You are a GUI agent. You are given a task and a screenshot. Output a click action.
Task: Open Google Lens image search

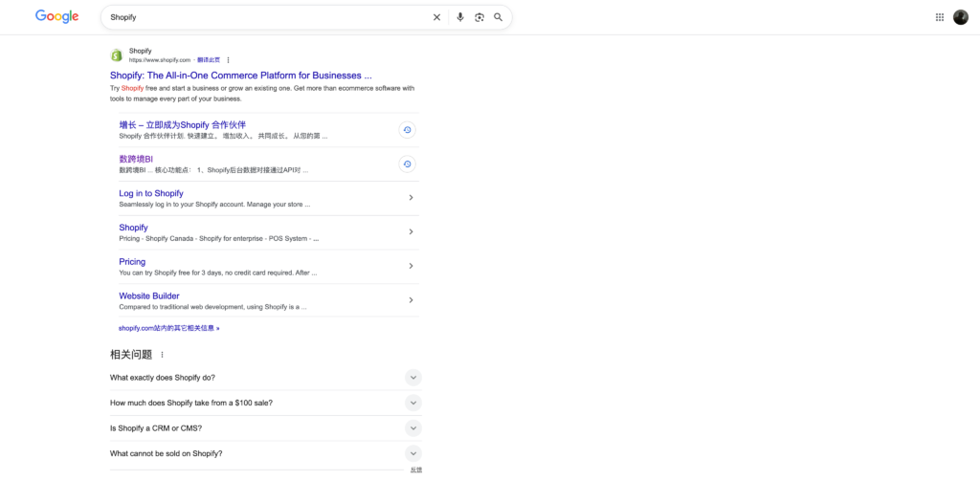coord(479,17)
